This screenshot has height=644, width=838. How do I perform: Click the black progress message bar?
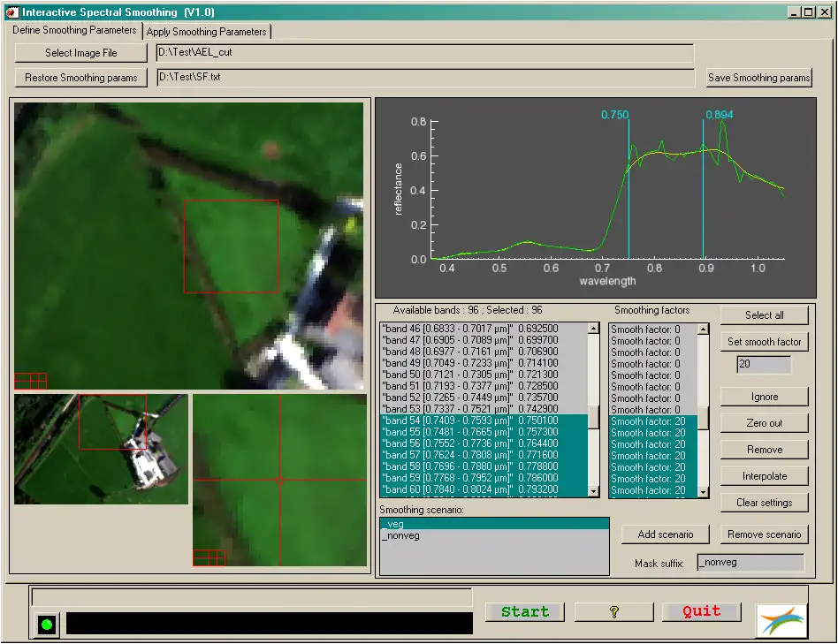pyautogui.click(x=270, y=623)
